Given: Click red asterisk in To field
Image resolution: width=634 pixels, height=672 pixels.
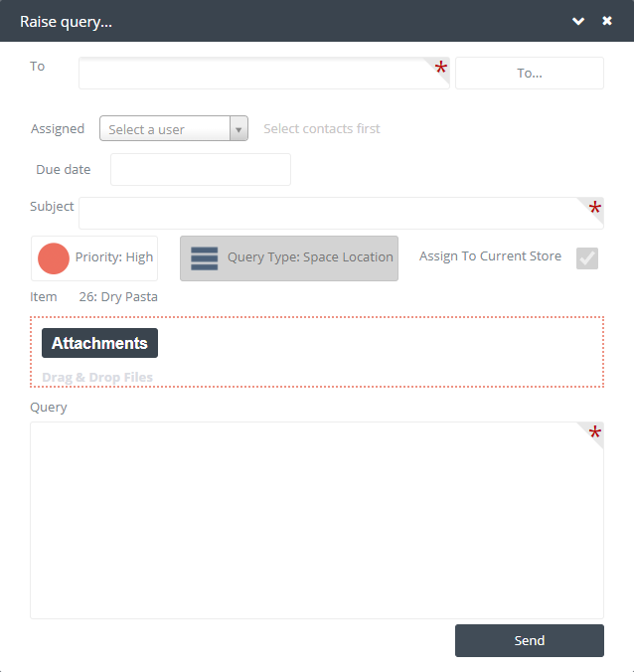Looking at the screenshot, I should click(x=441, y=67).
